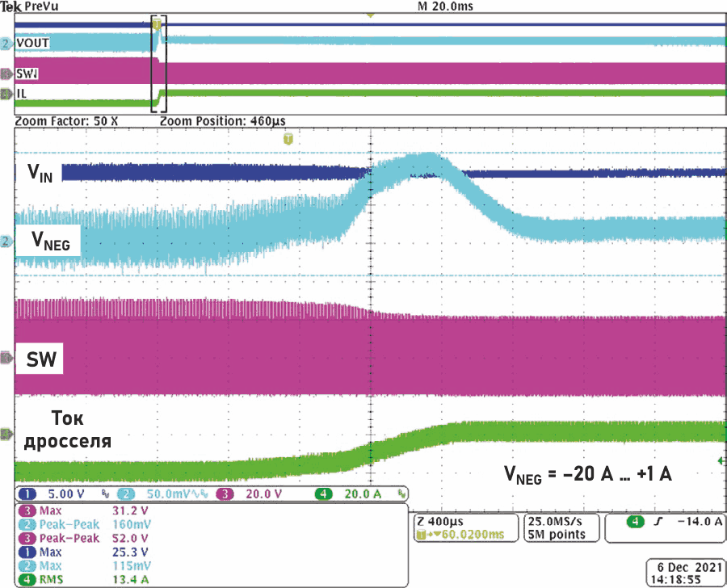Click the trigger source channel 4 badge
Image resolution: width=727 pixels, height=588 pixels.
(635, 522)
